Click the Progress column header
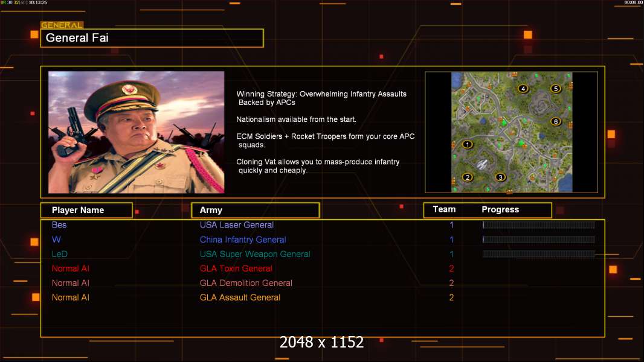 tap(500, 209)
